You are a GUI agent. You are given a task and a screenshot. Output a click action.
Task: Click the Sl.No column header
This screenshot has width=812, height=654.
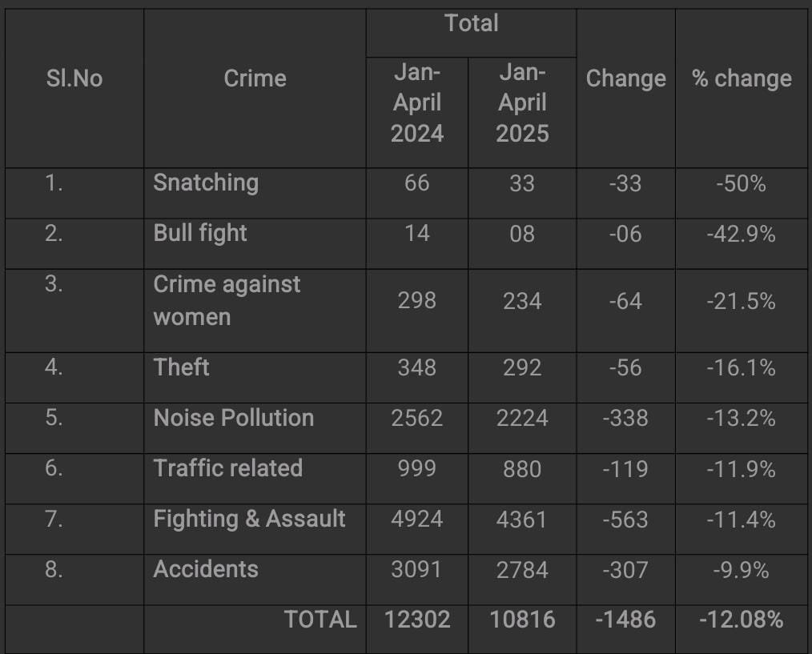tap(74, 78)
